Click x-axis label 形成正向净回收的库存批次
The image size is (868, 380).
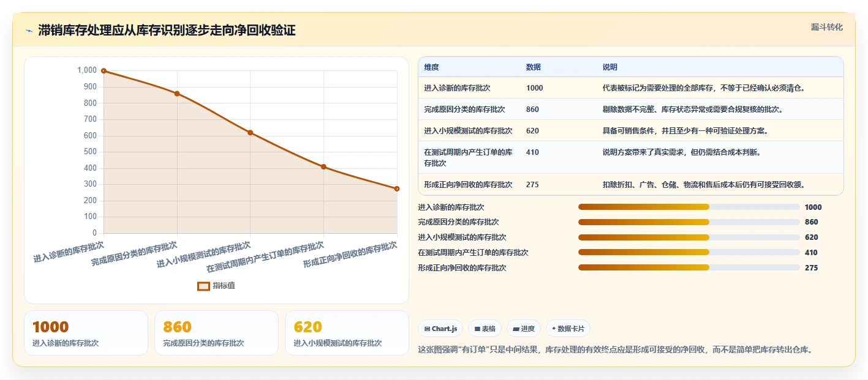350,255
